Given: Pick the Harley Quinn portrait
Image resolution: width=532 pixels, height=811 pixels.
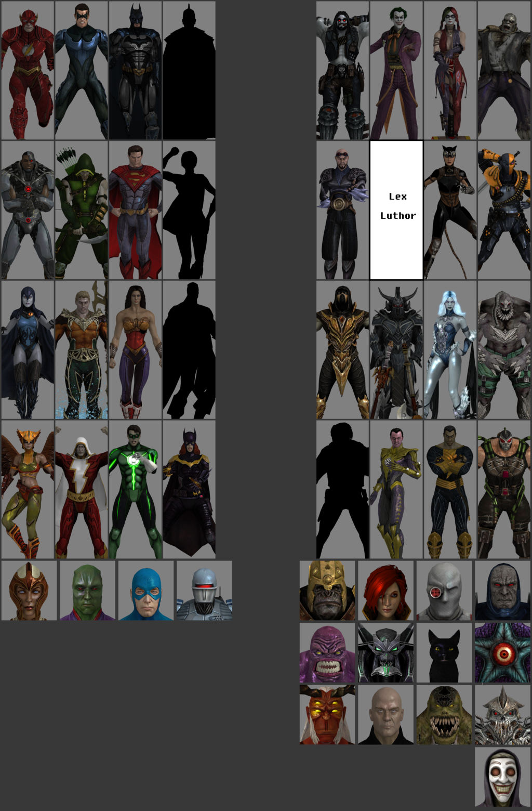Looking at the screenshot, I should (x=450, y=70).
